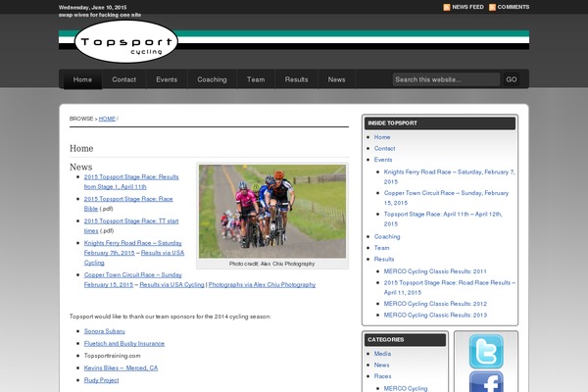Click the Photo credit caption text
588x392 pixels.
[271, 264]
